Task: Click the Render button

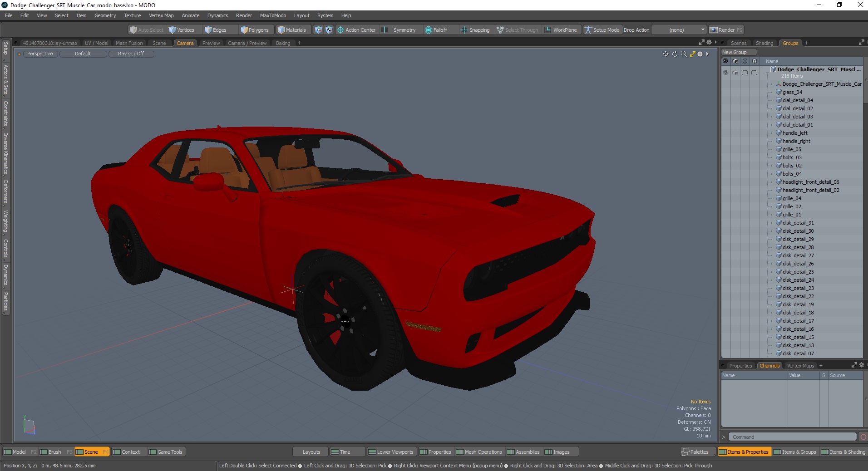Action: click(x=726, y=30)
